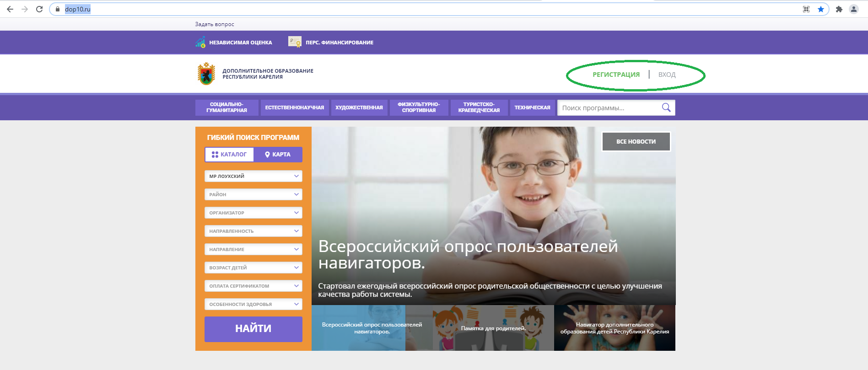868x370 pixels.
Task: Click the padlock site info icon
Action: point(58,9)
